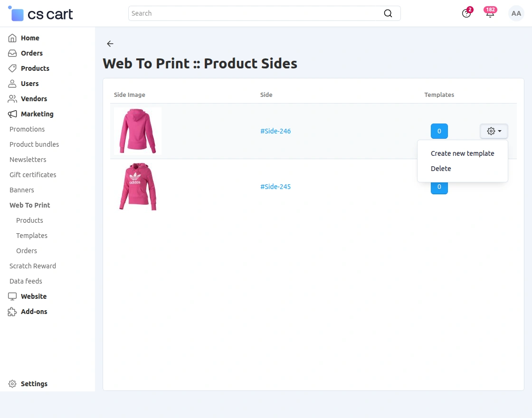Open the Home icon in the sidebar
Viewport: 532px width, 418px height.
[x=12, y=38]
